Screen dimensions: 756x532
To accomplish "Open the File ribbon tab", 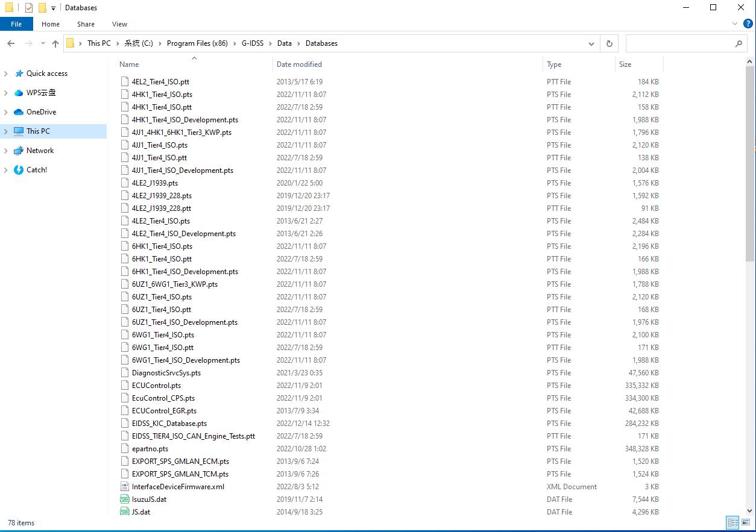I will (16, 24).
